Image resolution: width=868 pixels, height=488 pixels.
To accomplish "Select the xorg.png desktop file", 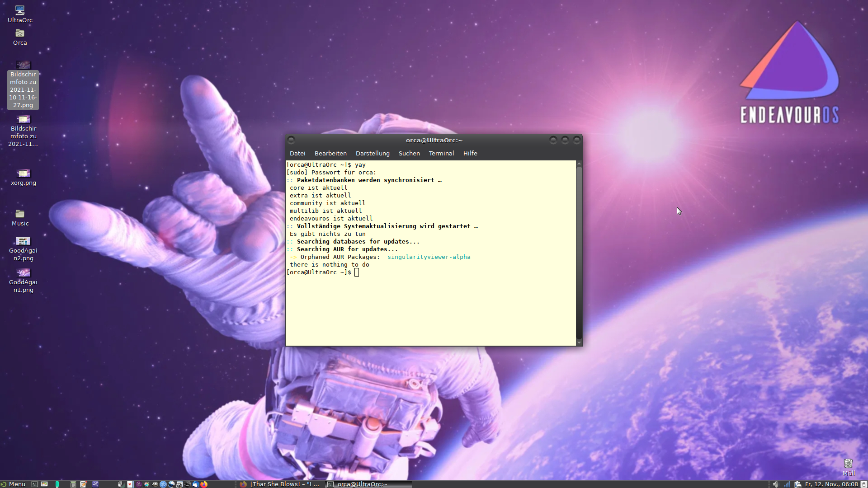I will (24, 177).
